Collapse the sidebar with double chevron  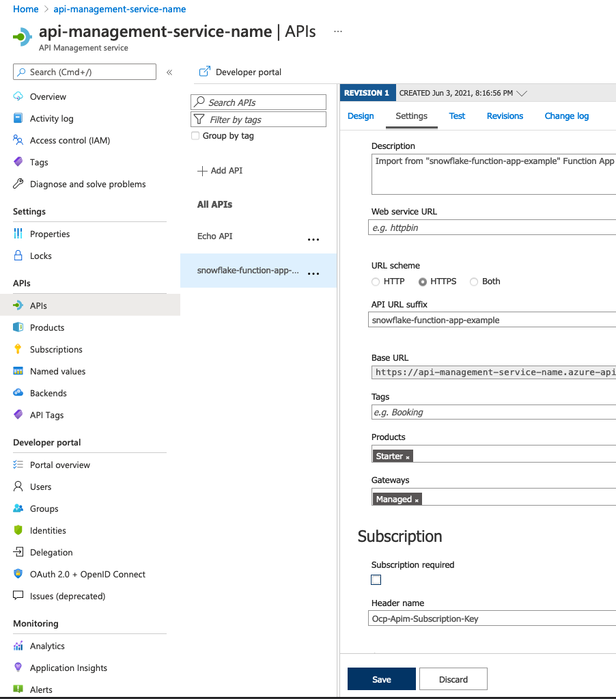tap(169, 72)
